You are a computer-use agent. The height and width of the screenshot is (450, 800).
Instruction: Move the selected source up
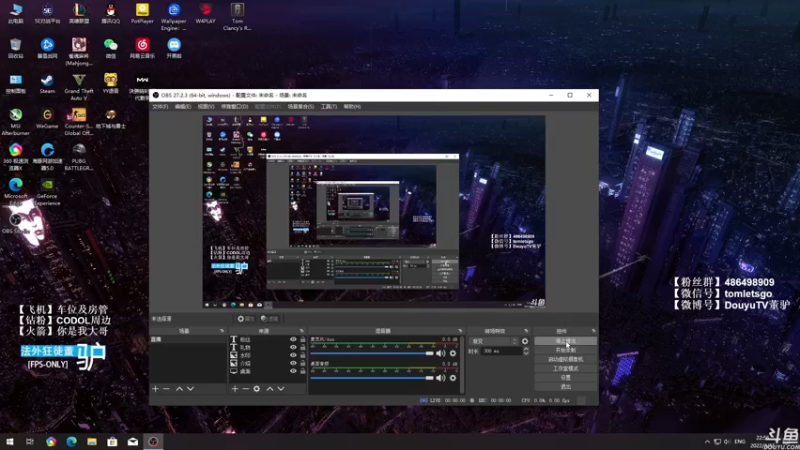point(270,389)
